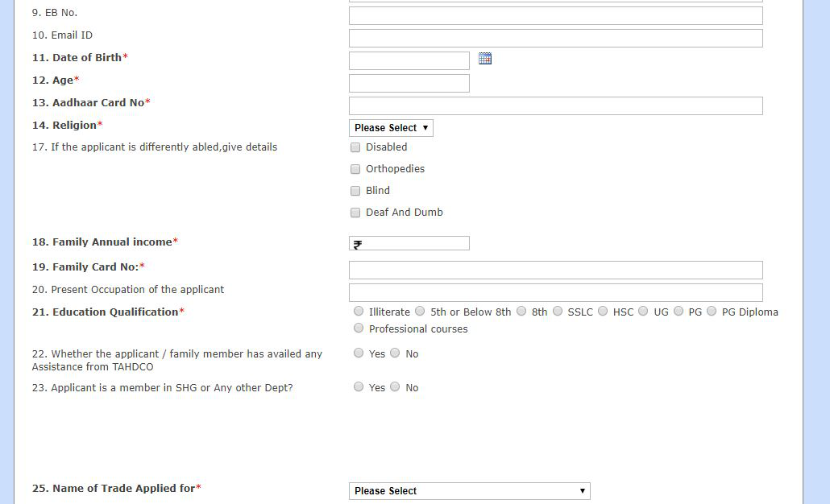Viewport: 830px width, 504px height.
Task: Choose Professional courses qualification
Action: tap(359, 327)
